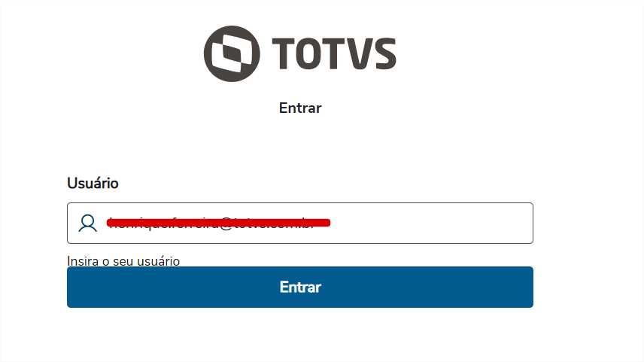Screen dimensions: 644x362
Task: Click the TOTVS wordmark text
Action: (x=334, y=54)
